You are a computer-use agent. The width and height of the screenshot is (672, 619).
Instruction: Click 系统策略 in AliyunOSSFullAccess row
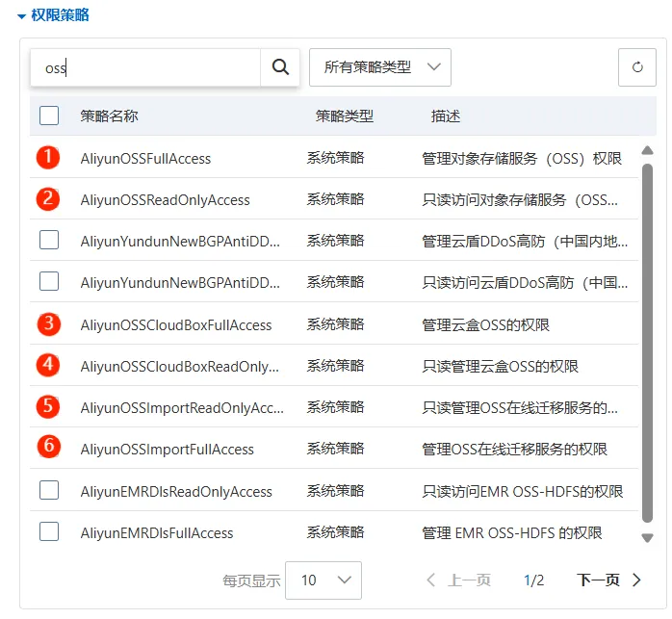click(x=335, y=158)
